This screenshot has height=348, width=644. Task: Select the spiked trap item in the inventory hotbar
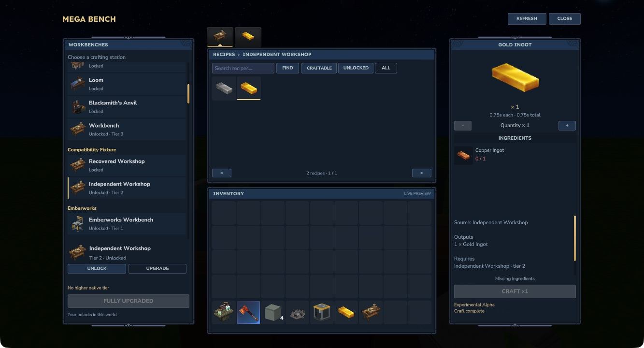297,313
